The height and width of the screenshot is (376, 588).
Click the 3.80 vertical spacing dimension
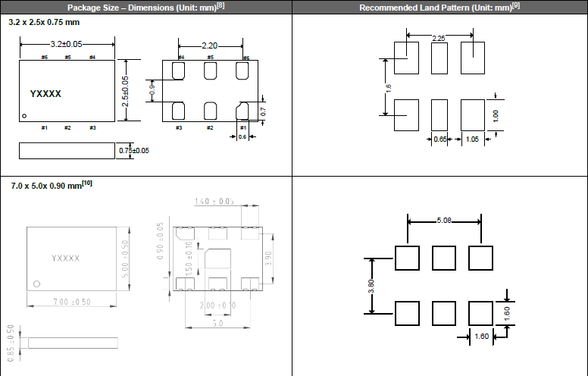pyautogui.click(x=370, y=285)
